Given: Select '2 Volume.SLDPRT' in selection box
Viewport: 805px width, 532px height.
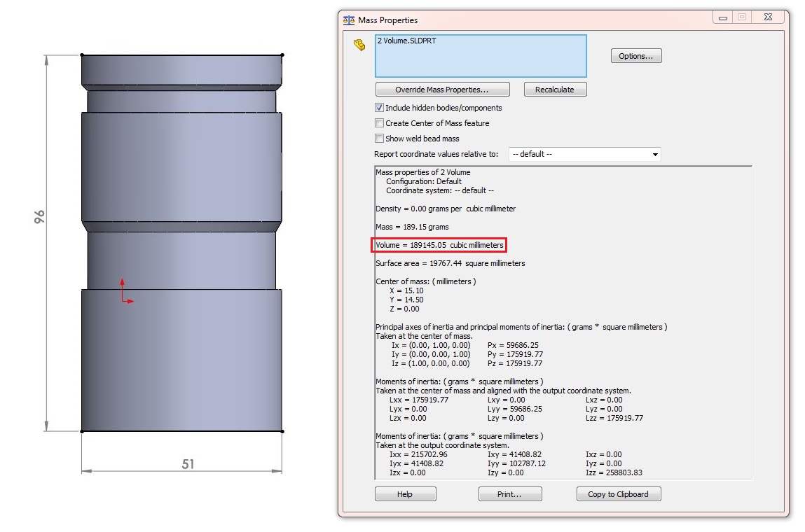Looking at the screenshot, I should [406, 41].
